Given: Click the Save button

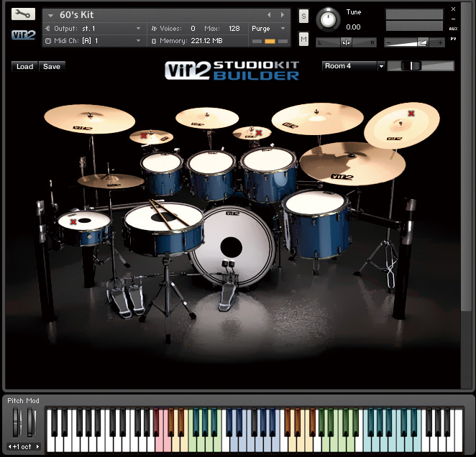Looking at the screenshot, I should pos(52,66).
